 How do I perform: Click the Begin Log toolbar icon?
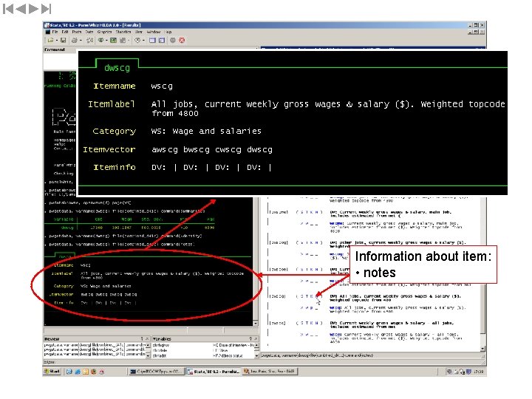[89, 41]
